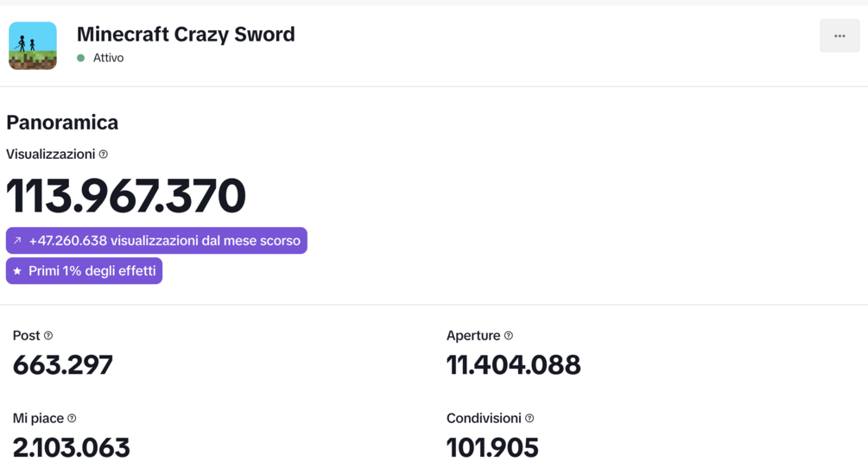
Task: Click the star icon in the Primi 1% badge
Action: pyautogui.click(x=17, y=271)
